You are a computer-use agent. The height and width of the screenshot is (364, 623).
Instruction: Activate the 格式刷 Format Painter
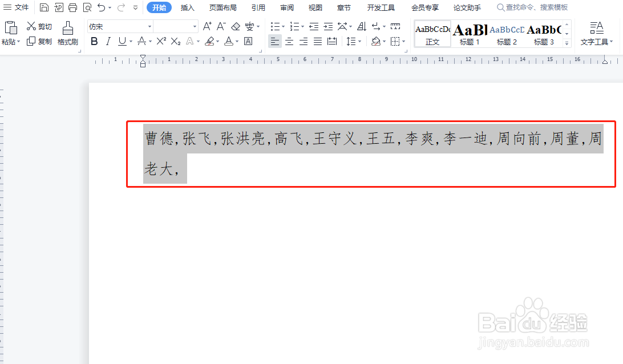pyautogui.click(x=68, y=34)
